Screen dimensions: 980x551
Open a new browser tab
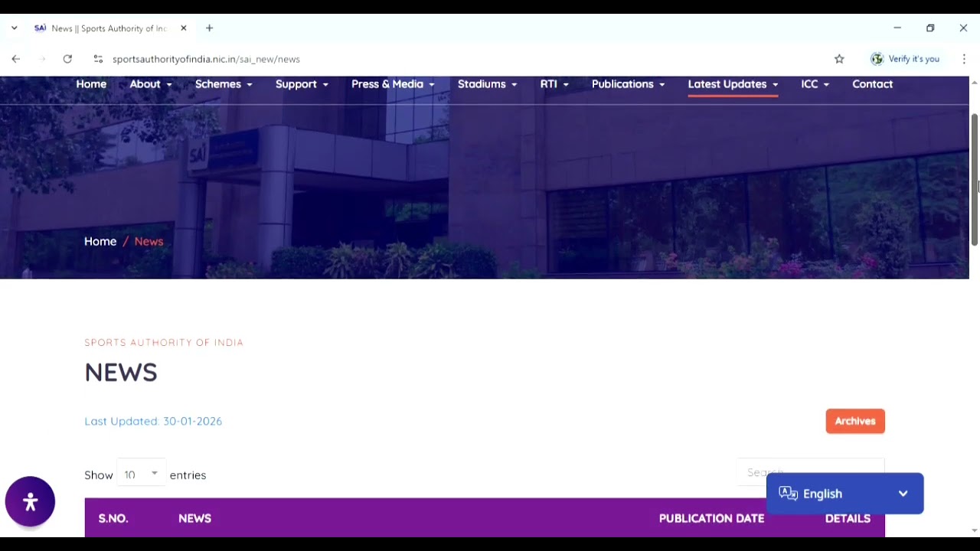[209, 28]
